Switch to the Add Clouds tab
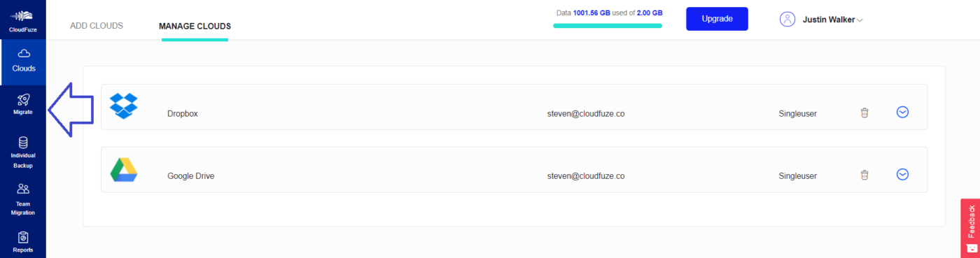 point(97,26)
